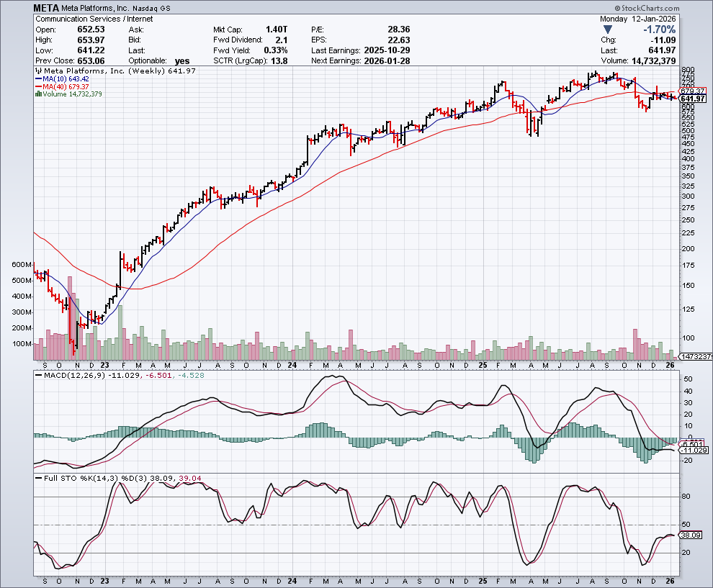The height and width of the screenshot is (588, 713).
Task: Click the green volume bars icon in legend
Action: pyautogui.click(x=37, y=94)
